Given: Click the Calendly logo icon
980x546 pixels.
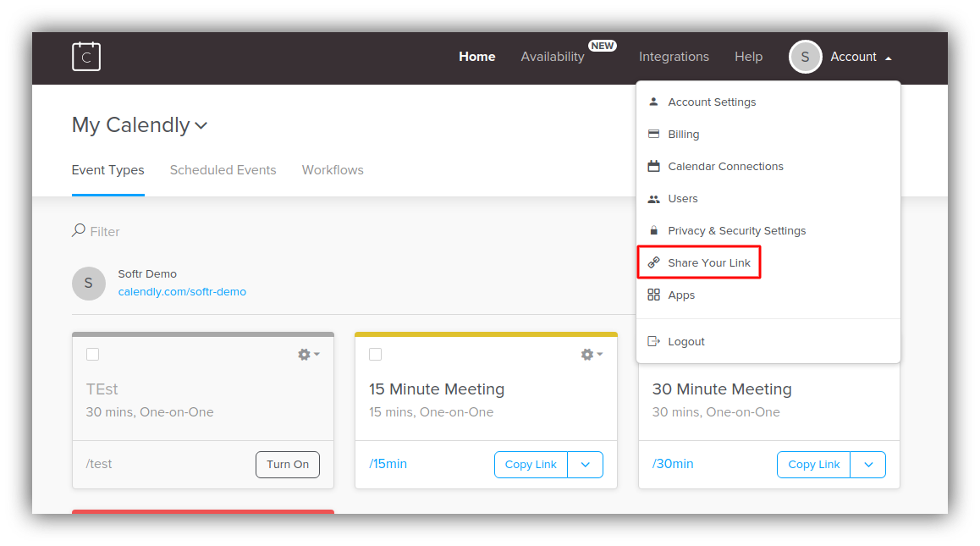Looking at the screenshot, I should point(86,56).
